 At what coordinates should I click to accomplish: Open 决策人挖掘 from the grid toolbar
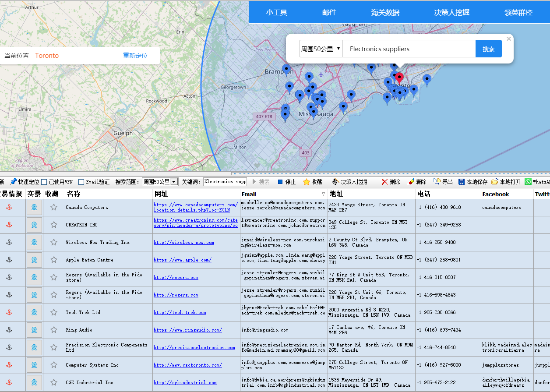[349, 182]
